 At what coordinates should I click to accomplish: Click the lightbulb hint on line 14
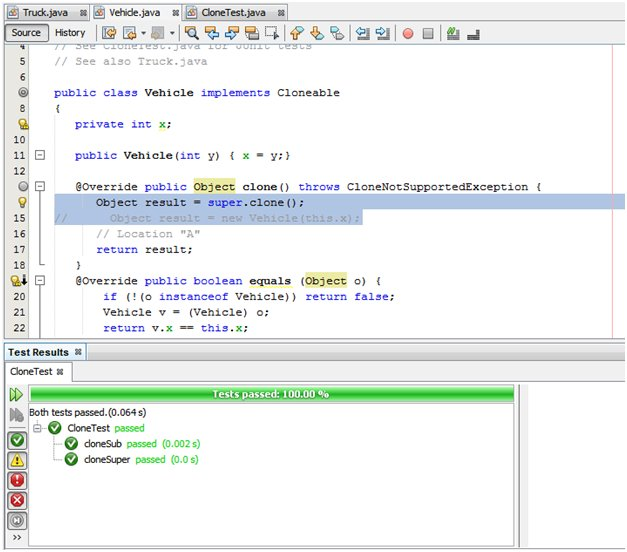coord(23,202)
